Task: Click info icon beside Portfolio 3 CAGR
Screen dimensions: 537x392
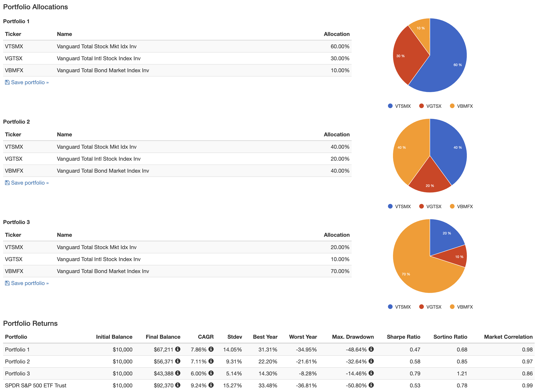Action: (x=211, y=373)
